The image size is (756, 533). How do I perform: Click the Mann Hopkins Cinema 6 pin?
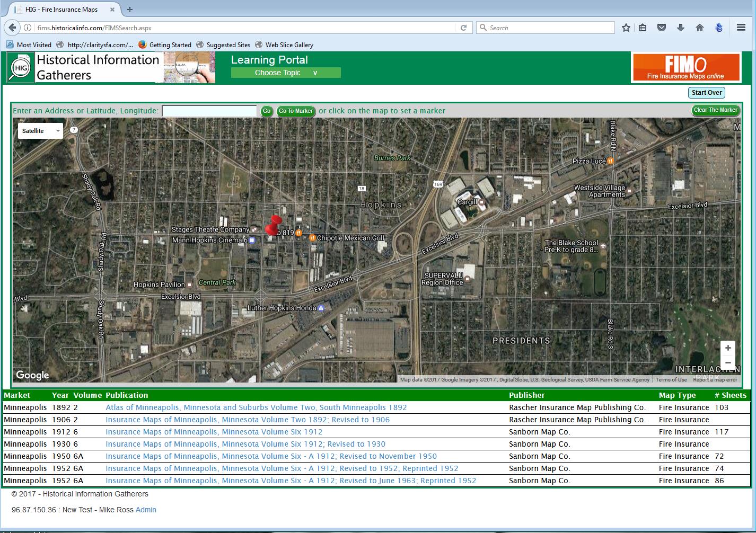(x=252, y=240)
